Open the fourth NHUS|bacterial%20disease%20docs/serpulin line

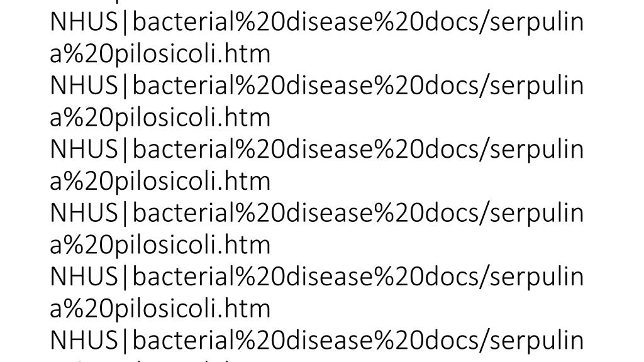pyautogui.click(x=317, y=214)
